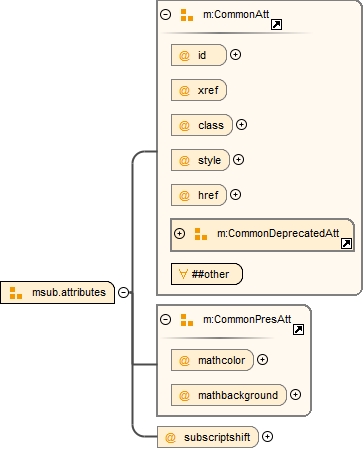Collapse the msub.attributes node

124,292
